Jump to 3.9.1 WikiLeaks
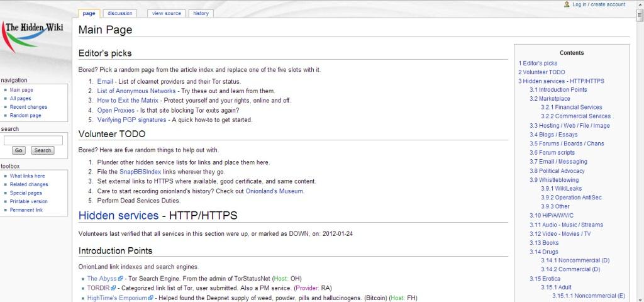 click(x=562, y=189)
